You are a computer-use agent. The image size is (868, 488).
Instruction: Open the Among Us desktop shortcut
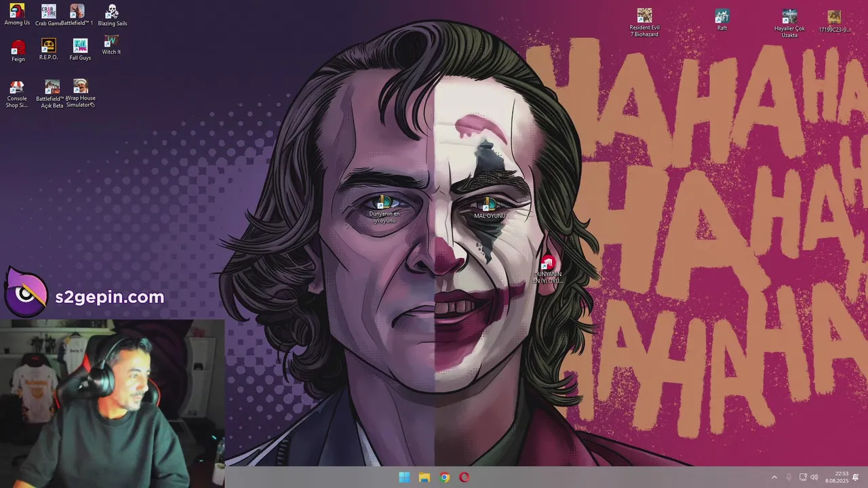click(17, 15)
